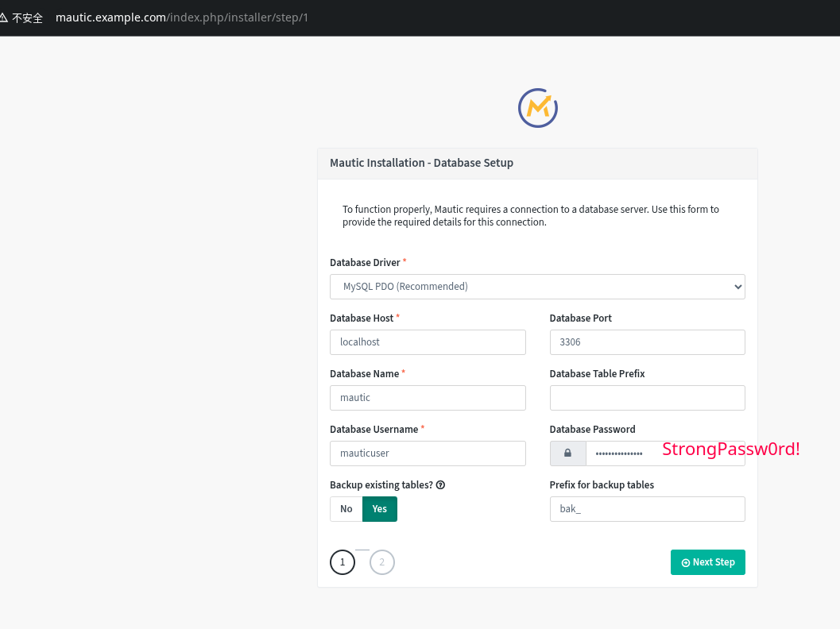Select Yes for backup existing tables
The height and width of the screenshot is (629, 840).
point(380,509)
